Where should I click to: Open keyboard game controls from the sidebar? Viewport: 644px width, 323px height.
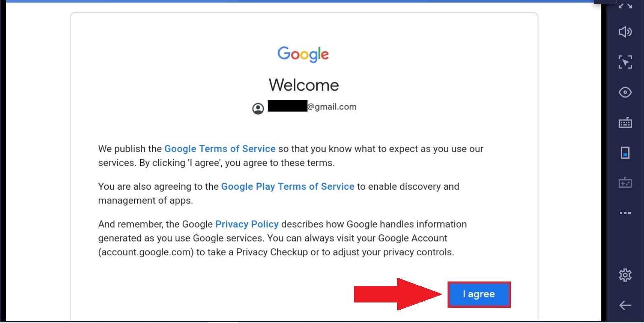(x=625, y=122)
